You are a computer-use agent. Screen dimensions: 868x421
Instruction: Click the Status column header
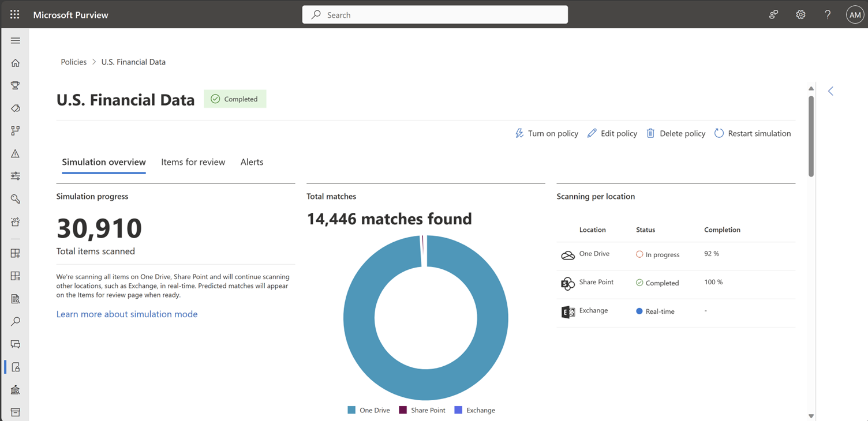(x=645, y=230)
